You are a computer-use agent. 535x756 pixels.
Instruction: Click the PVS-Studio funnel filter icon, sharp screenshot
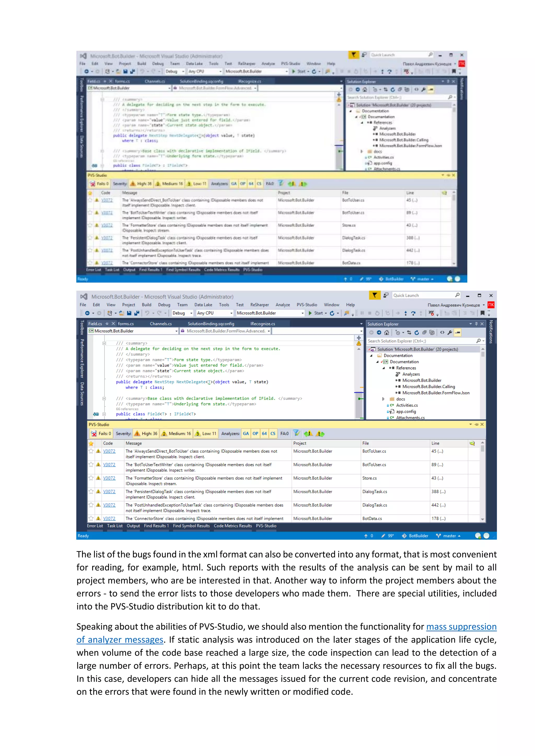(x=296, y=433)
